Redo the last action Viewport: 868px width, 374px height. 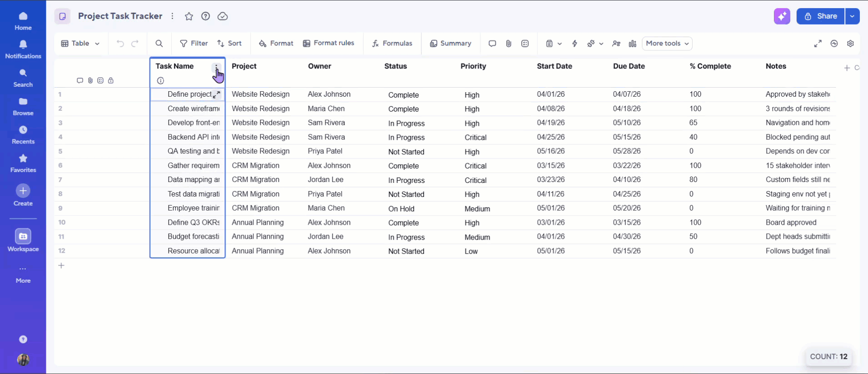[135, 44]
